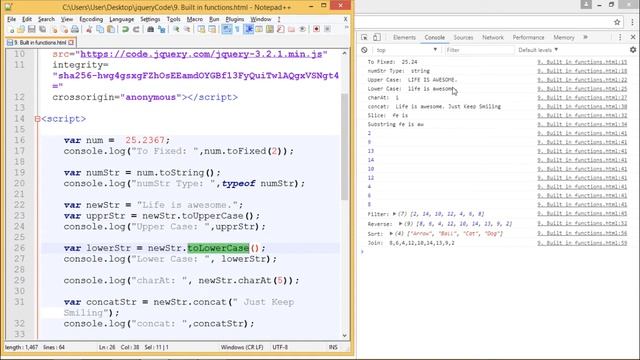Toggle Show All Characters icon

point(237,29)
